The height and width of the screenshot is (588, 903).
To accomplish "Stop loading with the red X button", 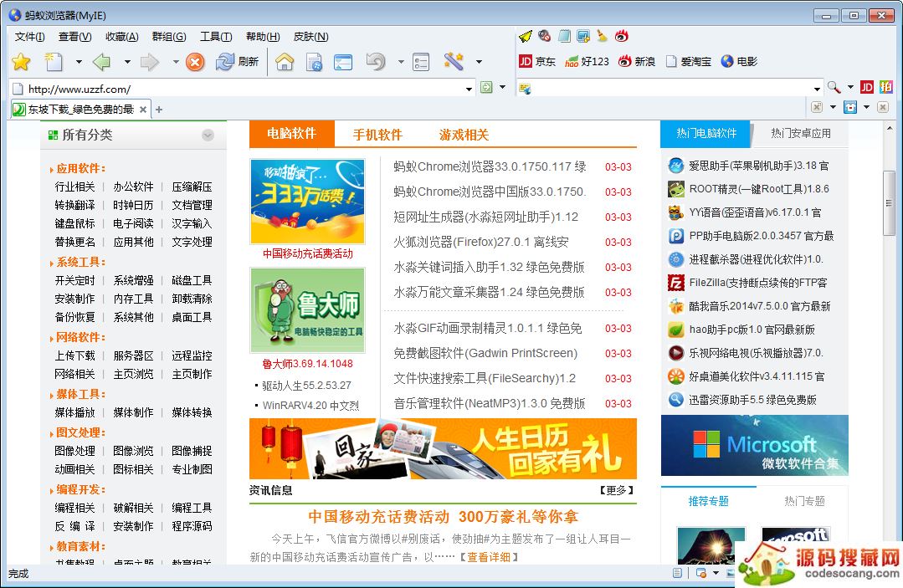I will [x=195, y=61].
